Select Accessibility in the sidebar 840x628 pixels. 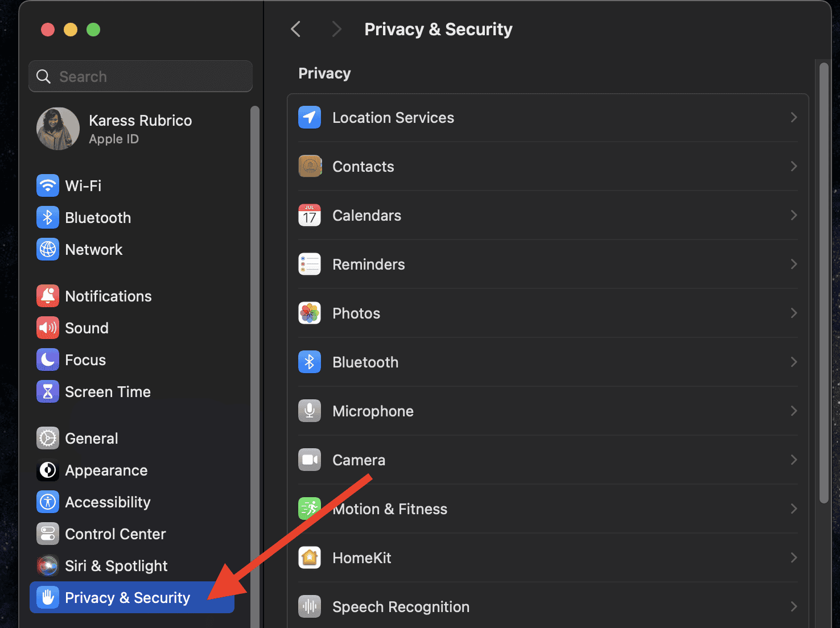tap(108, 502)
